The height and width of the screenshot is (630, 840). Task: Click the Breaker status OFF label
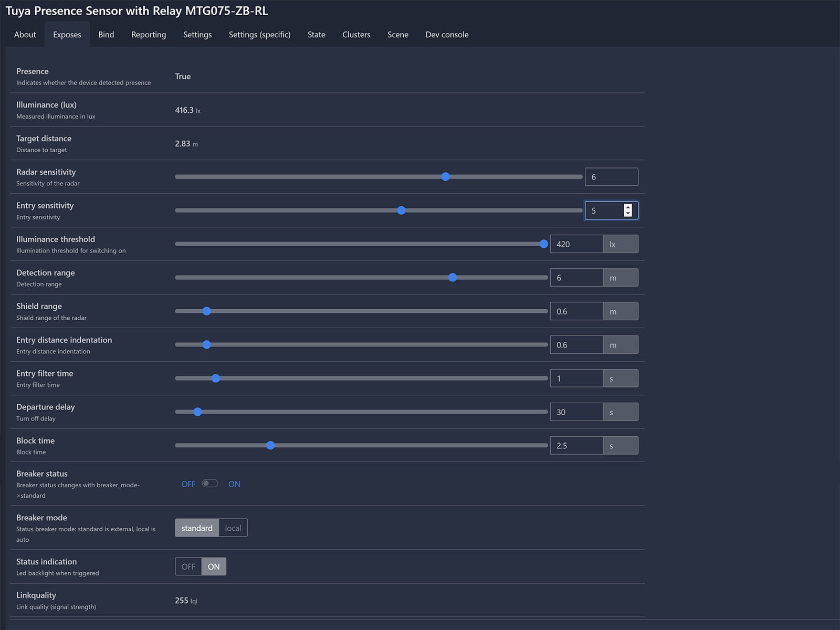click(x=188, y=484)
